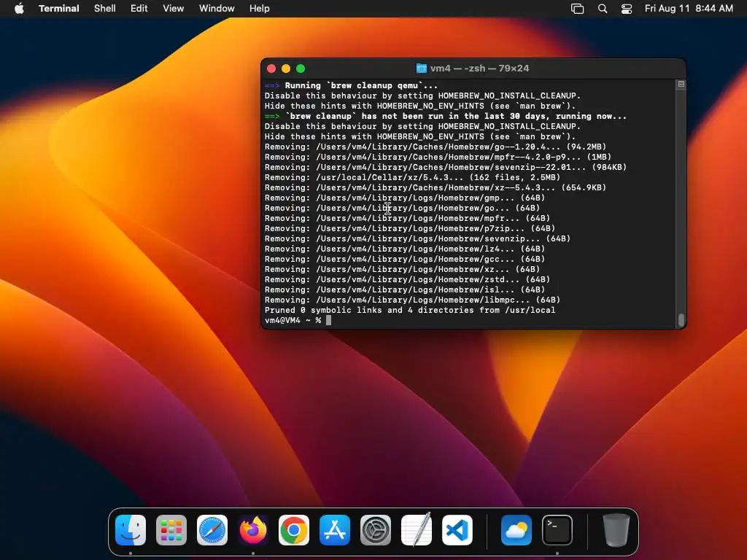Open Launchpad from the Dock
The height and width of the screenshot is (560, 747).
171,530
